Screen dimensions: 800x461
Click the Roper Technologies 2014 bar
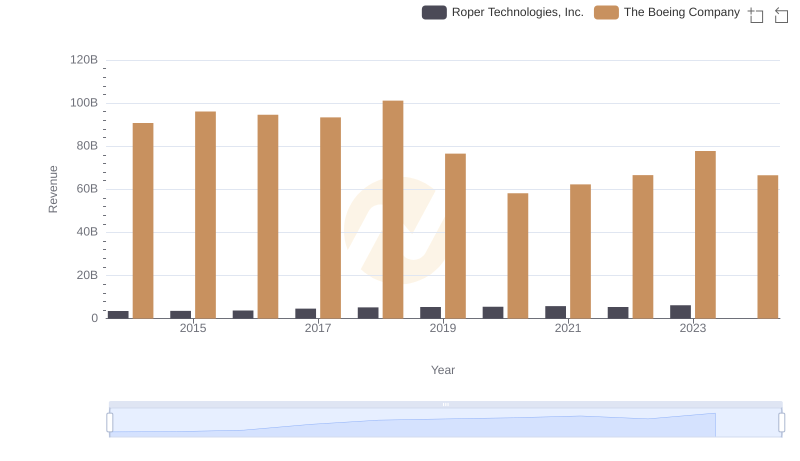click(118, 315)
